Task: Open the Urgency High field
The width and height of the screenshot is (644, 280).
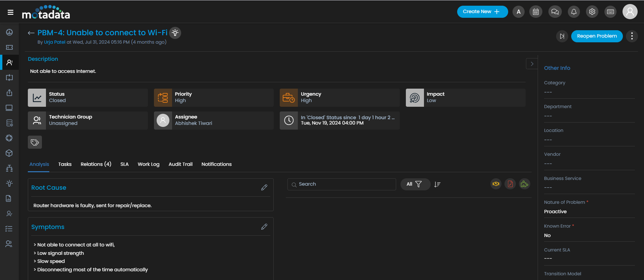Action: (340, 98)
